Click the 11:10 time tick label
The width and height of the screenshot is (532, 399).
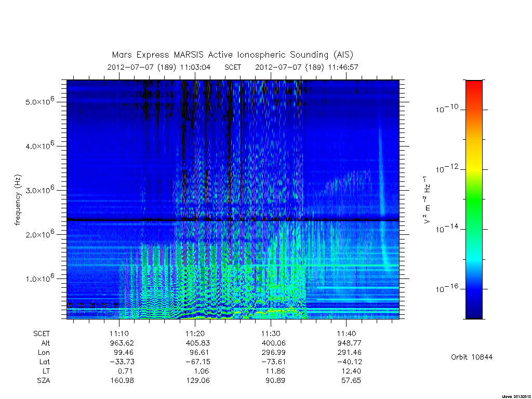click(119, 334)
